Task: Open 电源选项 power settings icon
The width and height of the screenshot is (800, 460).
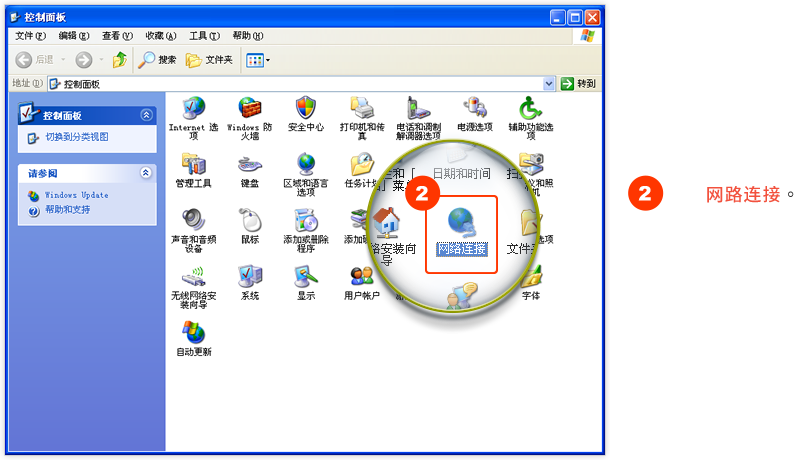Action: pos(474,108)
